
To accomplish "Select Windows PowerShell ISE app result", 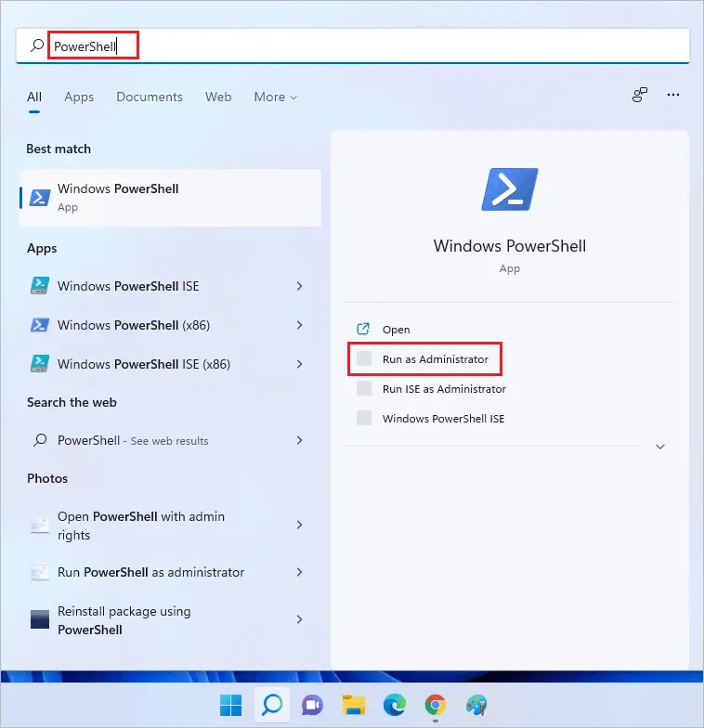I will pyautogui.click(x=171, y=286).
